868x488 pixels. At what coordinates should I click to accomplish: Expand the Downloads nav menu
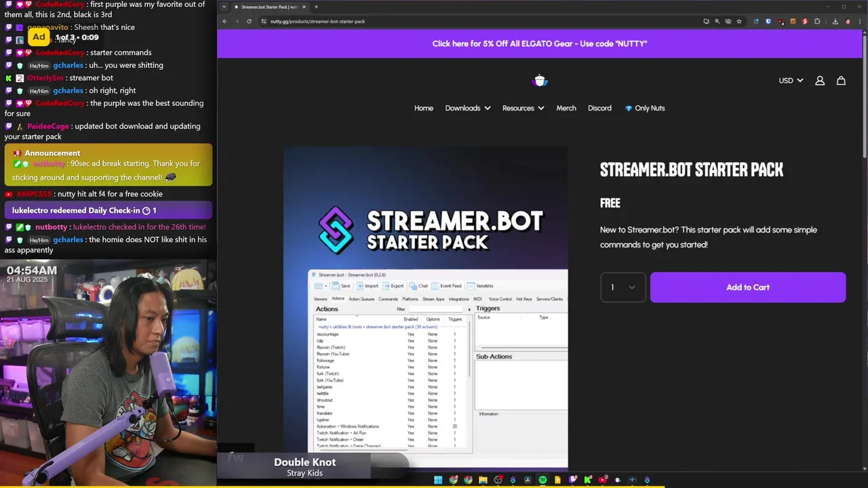point(468,108)
